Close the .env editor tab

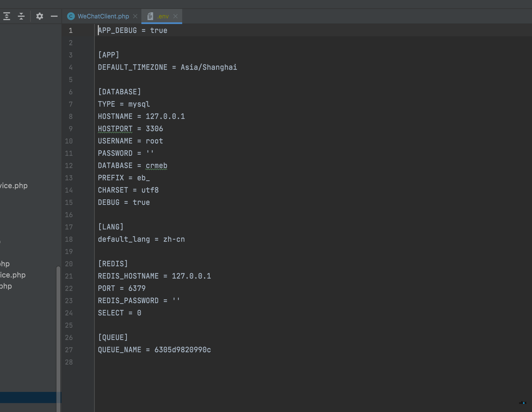tap(175, 16)
